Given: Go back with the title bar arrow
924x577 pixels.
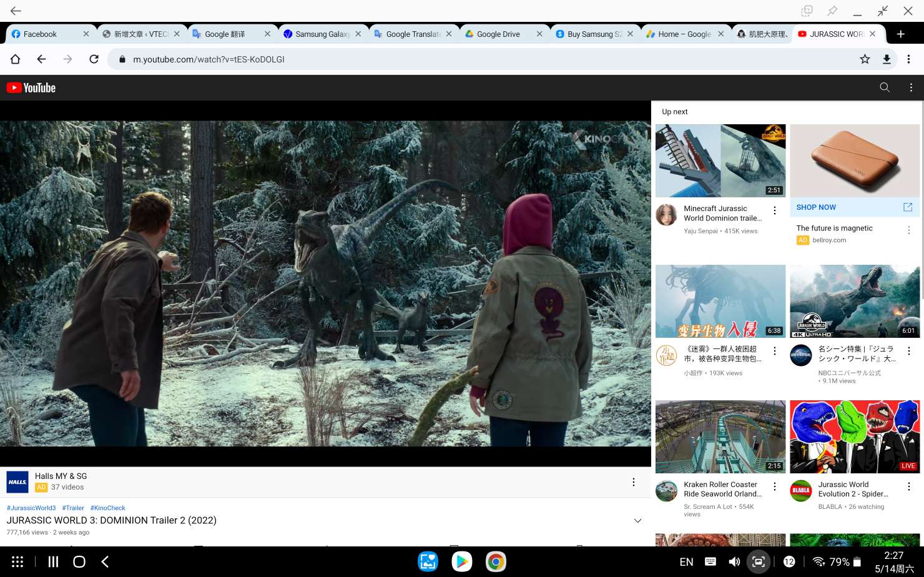Looking at the screenshot, I should (16, 11).
